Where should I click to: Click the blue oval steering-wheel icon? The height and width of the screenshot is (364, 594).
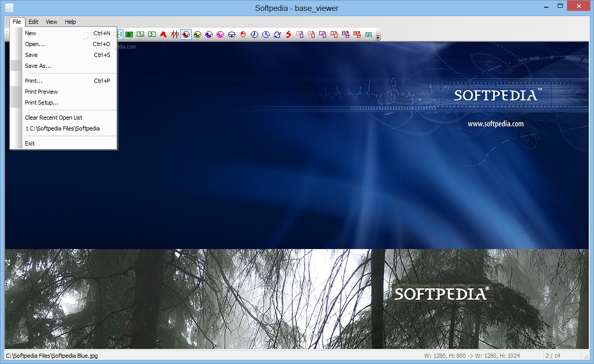[232, 34]
